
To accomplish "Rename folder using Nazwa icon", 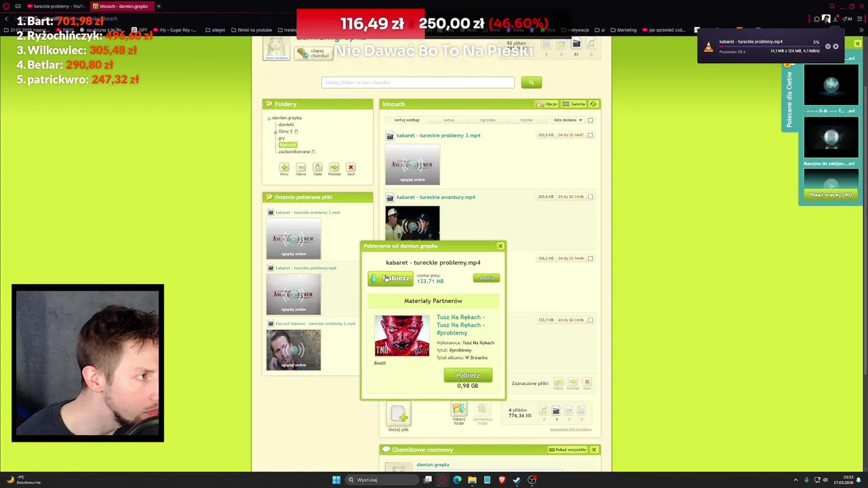I will (x=300, y=167).
